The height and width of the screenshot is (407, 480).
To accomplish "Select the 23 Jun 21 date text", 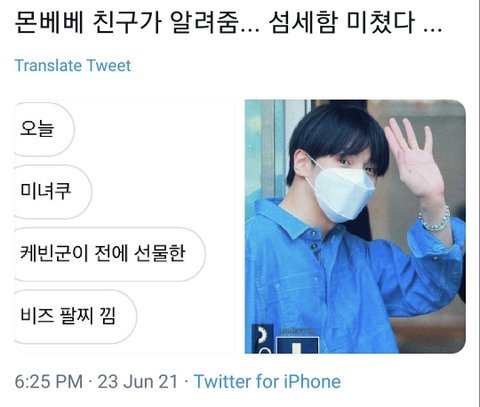I will [138, 382].
